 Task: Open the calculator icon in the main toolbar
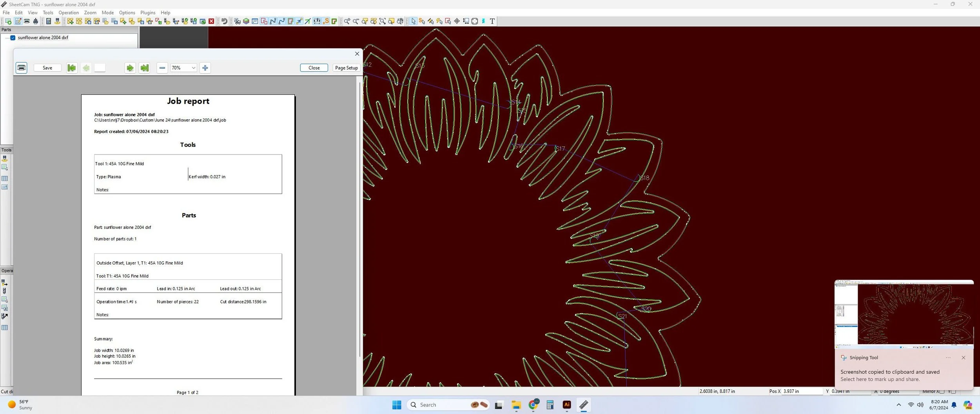[x=49, y=21]
